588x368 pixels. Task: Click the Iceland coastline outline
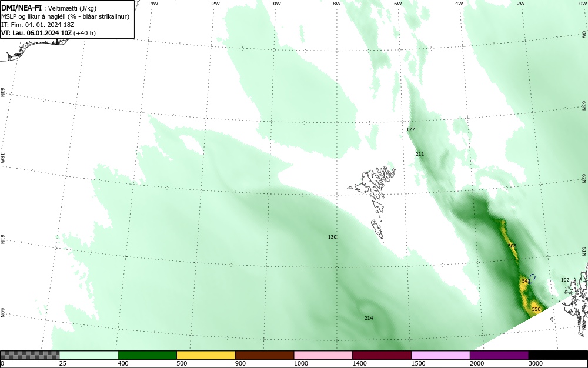pos(34,48)
